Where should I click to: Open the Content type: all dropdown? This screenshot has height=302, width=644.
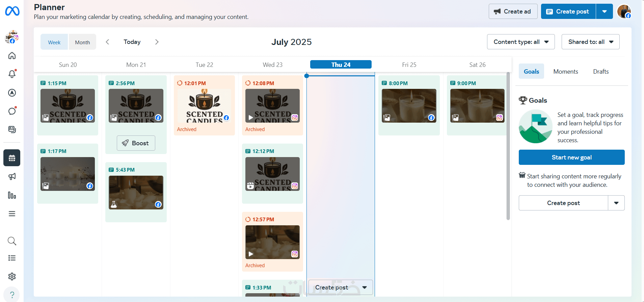521,42
